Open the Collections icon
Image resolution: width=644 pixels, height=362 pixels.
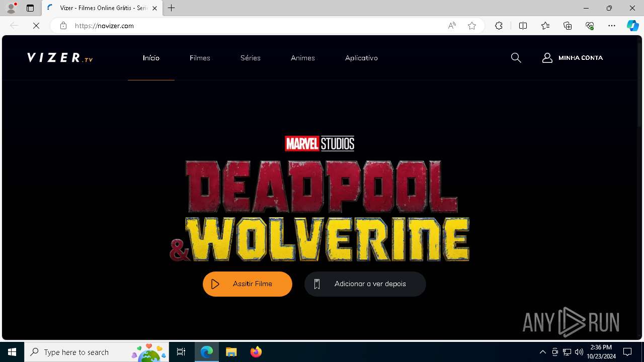pyautogui.click(x=568, y=26)
